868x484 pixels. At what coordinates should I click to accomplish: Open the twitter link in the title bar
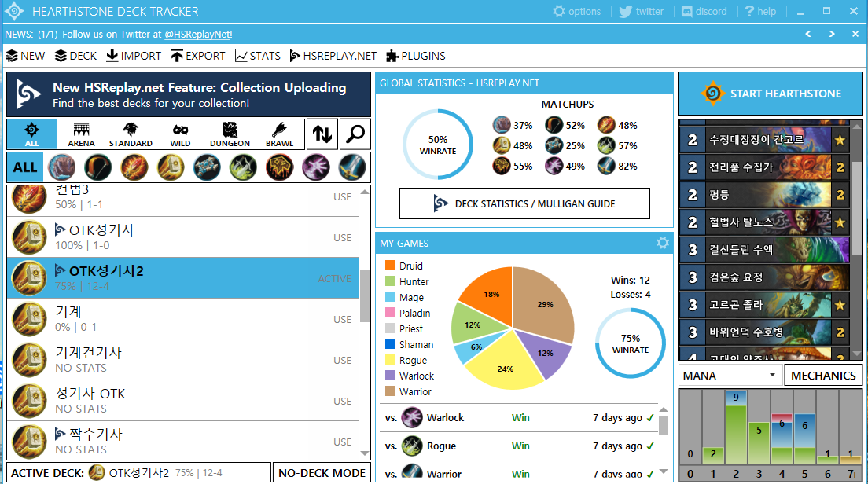pos(641,11)
